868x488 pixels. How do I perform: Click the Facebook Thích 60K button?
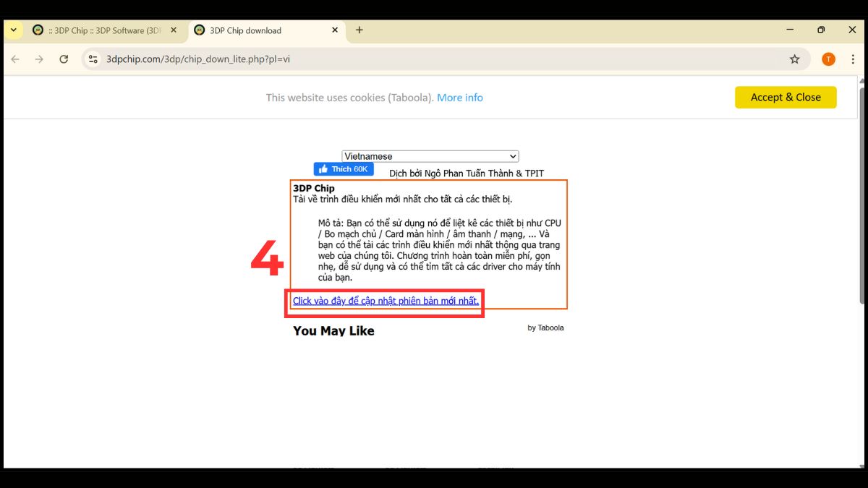tap(344, 169)
